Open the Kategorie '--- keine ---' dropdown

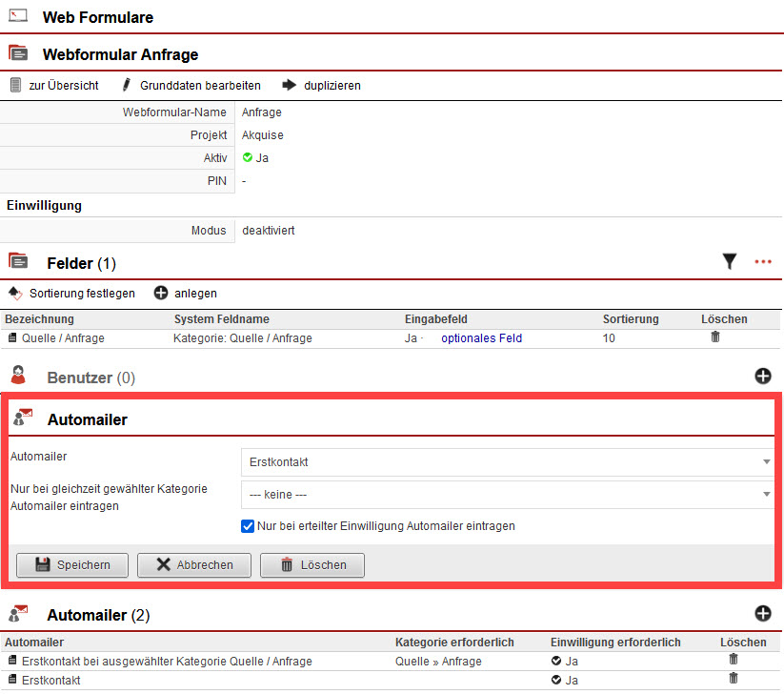point(507,495)
